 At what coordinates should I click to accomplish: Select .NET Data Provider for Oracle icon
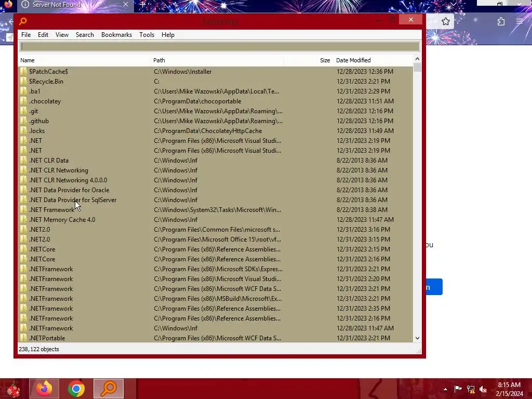23,190
